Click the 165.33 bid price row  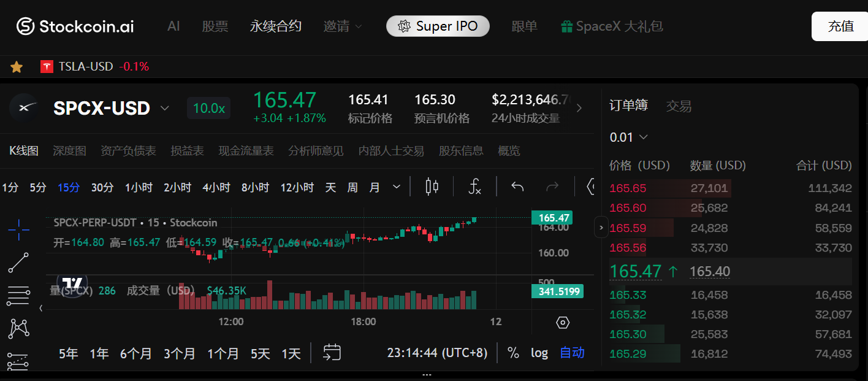point(731,295)
